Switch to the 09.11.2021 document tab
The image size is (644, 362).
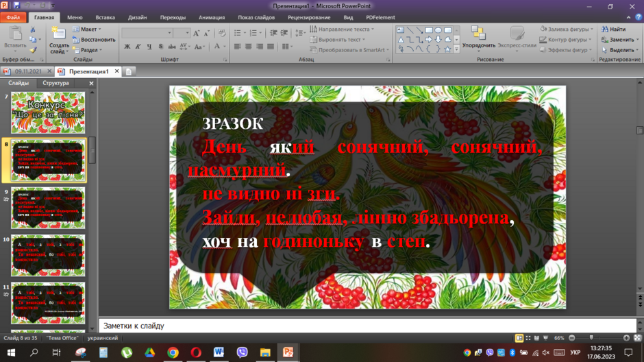coord(28,71)
